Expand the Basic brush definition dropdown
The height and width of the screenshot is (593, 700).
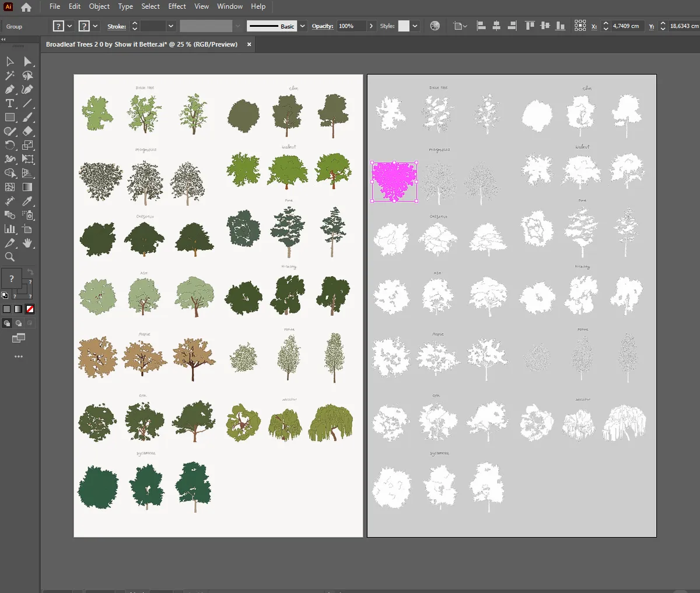pos(302,26)
